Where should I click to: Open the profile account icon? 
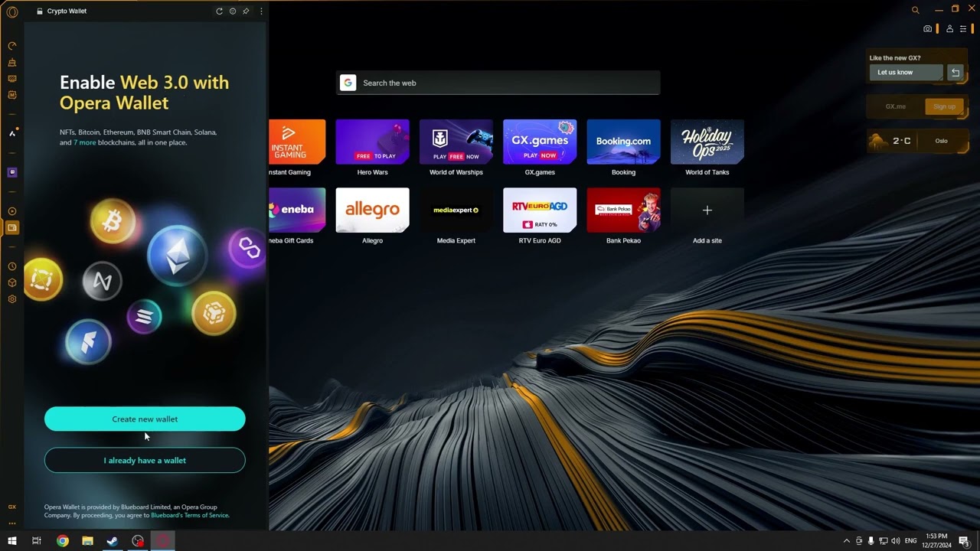(x=949, y=29)
